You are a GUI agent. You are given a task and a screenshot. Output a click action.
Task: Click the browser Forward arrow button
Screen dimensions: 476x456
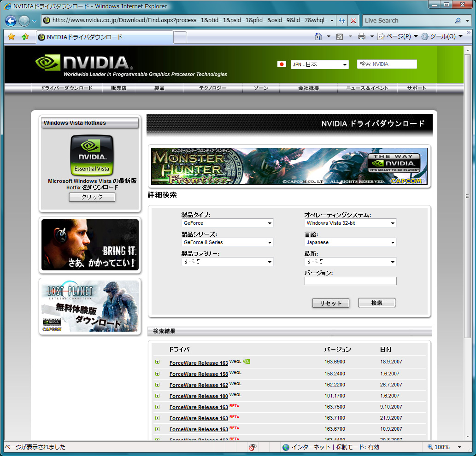coord(24,21)
